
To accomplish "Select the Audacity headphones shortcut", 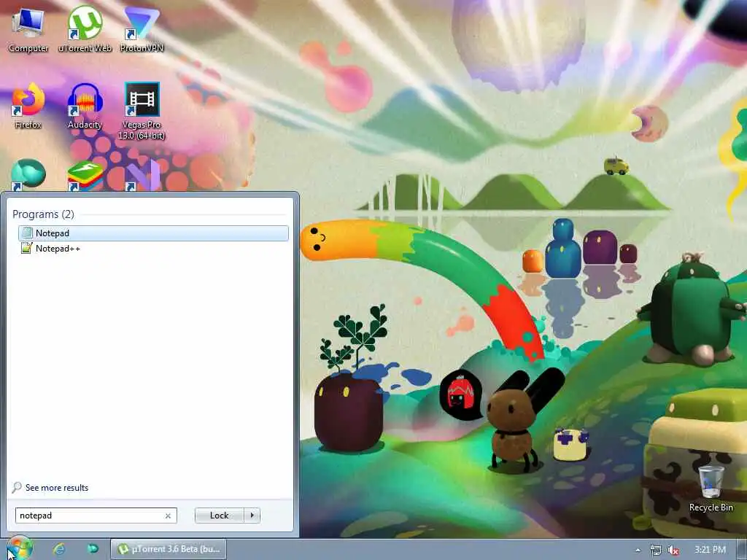I will coord(85,106).
